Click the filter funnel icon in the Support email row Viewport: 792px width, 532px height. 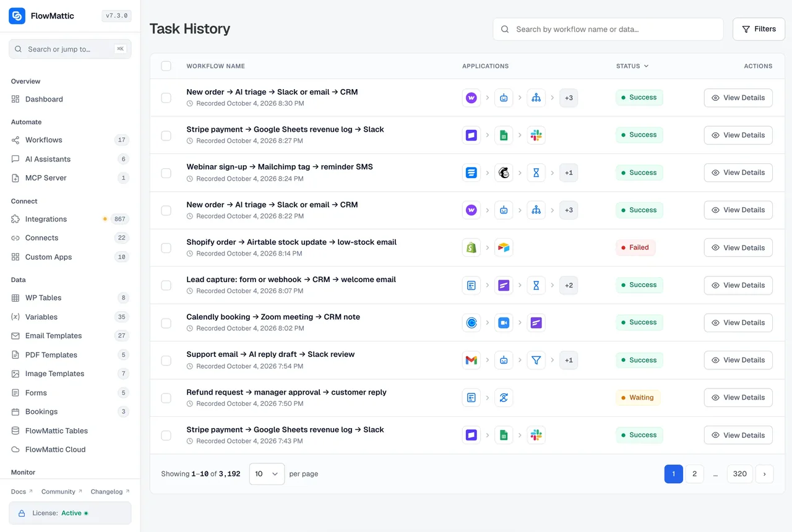pos(536,360)
